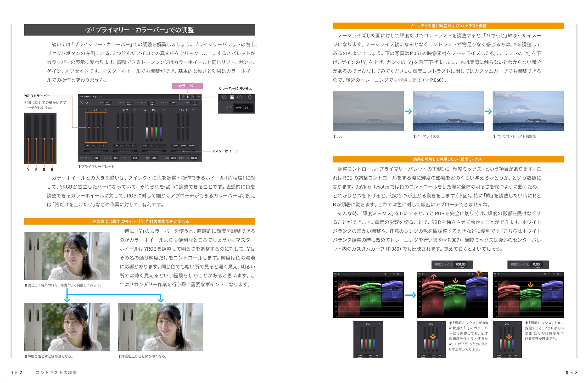Click the pink カラーバー label
Viewport: 588px width, 383px height.
[188, 86]
